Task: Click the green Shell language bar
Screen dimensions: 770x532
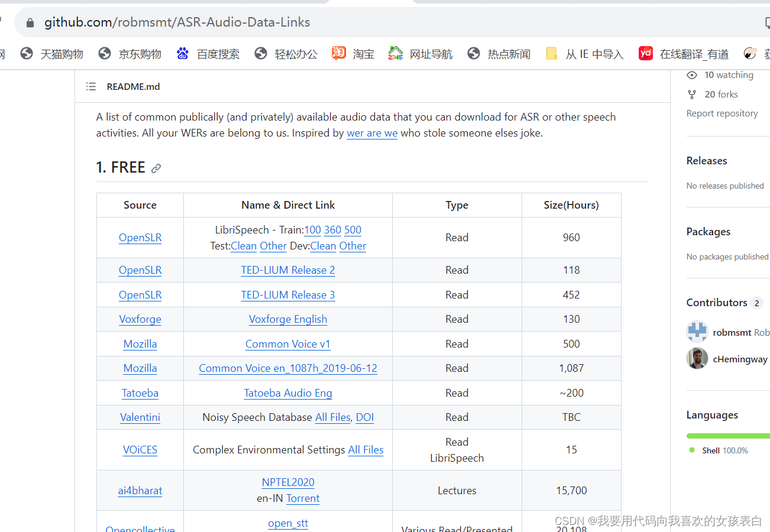Action: click(x=728, y=436)
